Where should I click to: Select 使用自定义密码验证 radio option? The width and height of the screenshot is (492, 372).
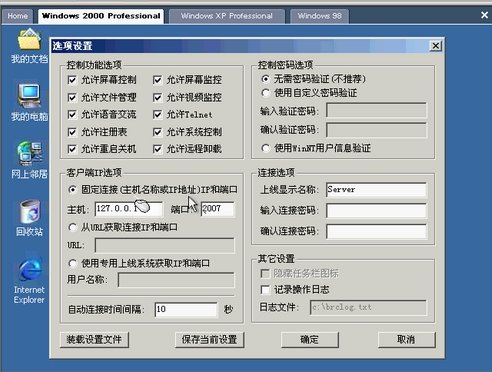(265, 93)
